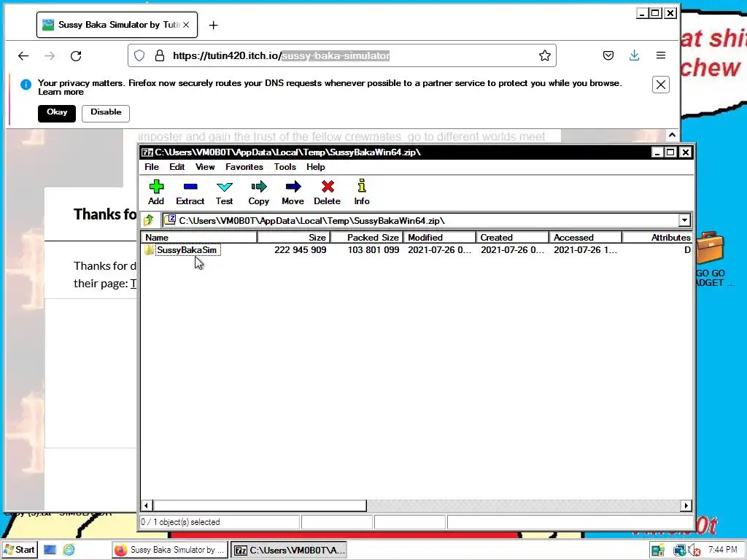Screen dimensions: 747x560
Task: Open the Favorites menu in 7-Zip
Action: pyautogui.click(x=244, y=167)
